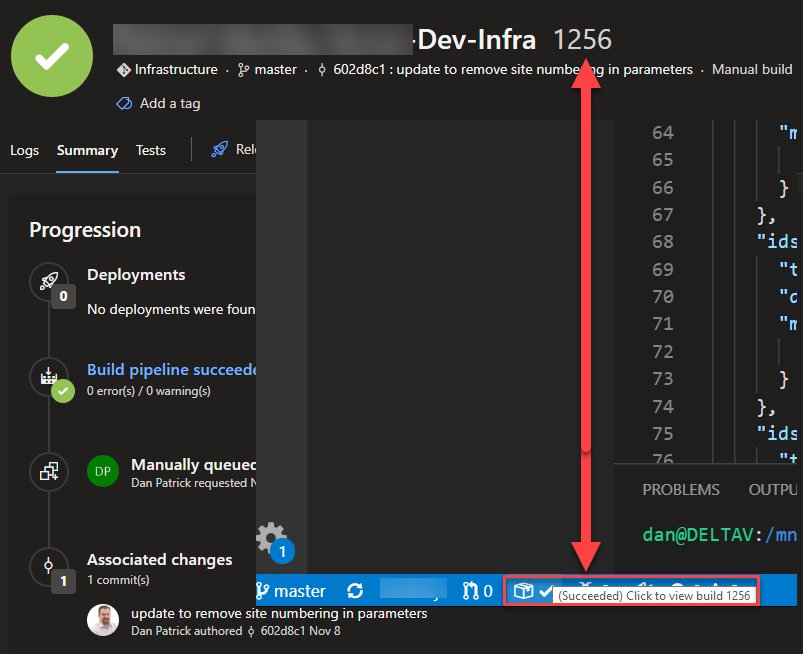Open the OUTPUT panel tab

coord(773,490)
